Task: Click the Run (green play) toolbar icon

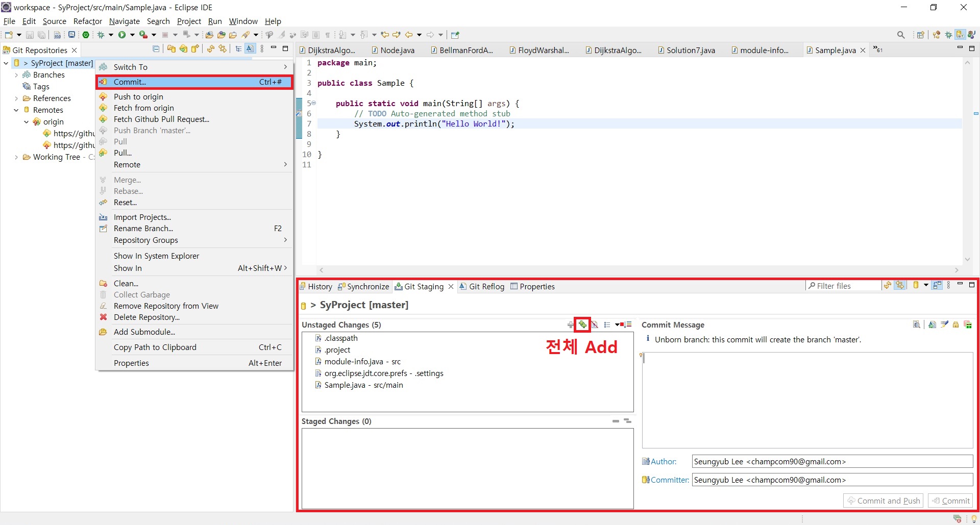Action: pyautogui.click(x=122, y=35)
